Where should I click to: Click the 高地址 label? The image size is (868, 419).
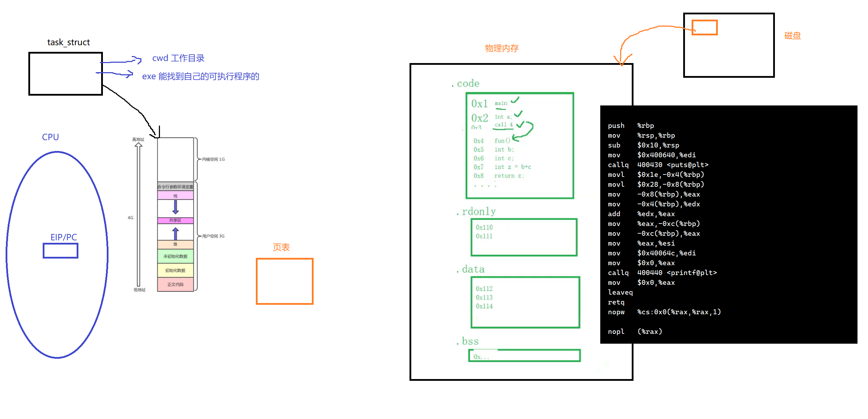pyautogui.click(x=138, y=139)
